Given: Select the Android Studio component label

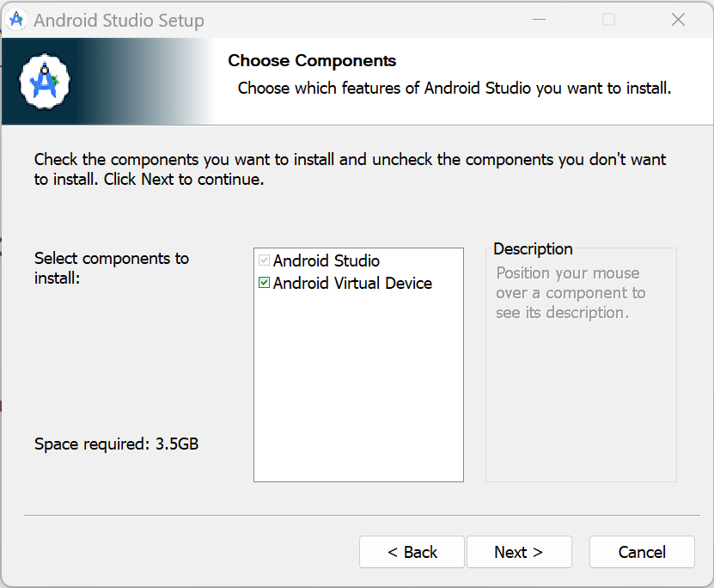Looking at the screenshot, I should point(326,260).
